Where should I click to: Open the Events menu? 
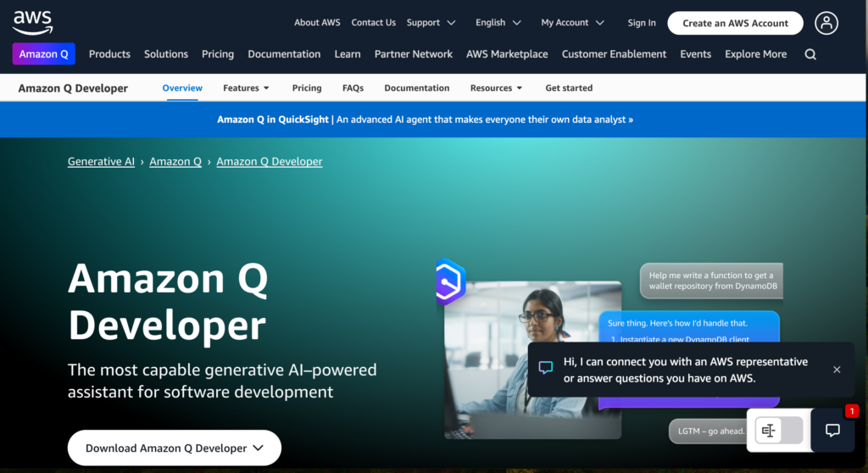pos(695,54)
